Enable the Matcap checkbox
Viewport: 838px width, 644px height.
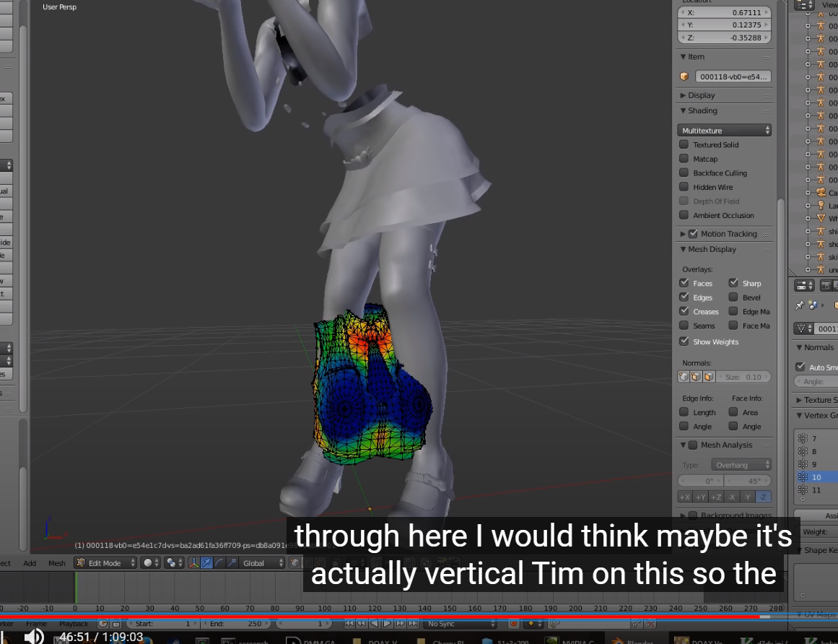pyautogui.click(x=684, y=158)
